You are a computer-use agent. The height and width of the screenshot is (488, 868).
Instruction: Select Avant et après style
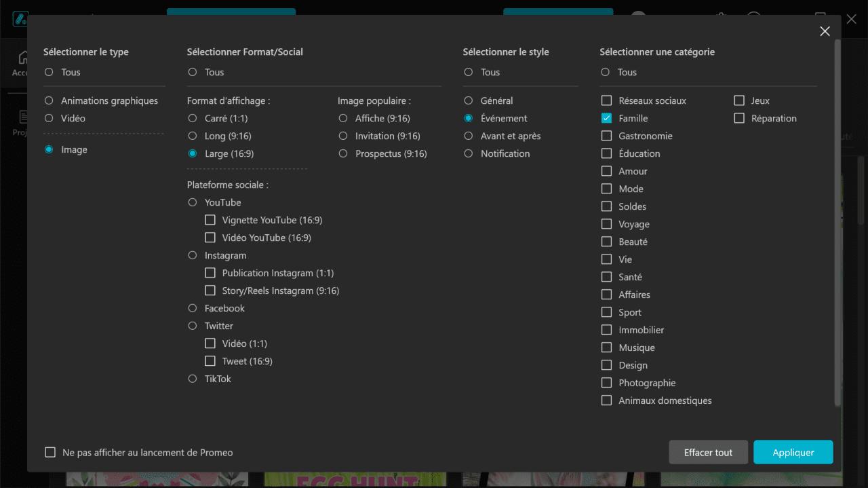469,136
